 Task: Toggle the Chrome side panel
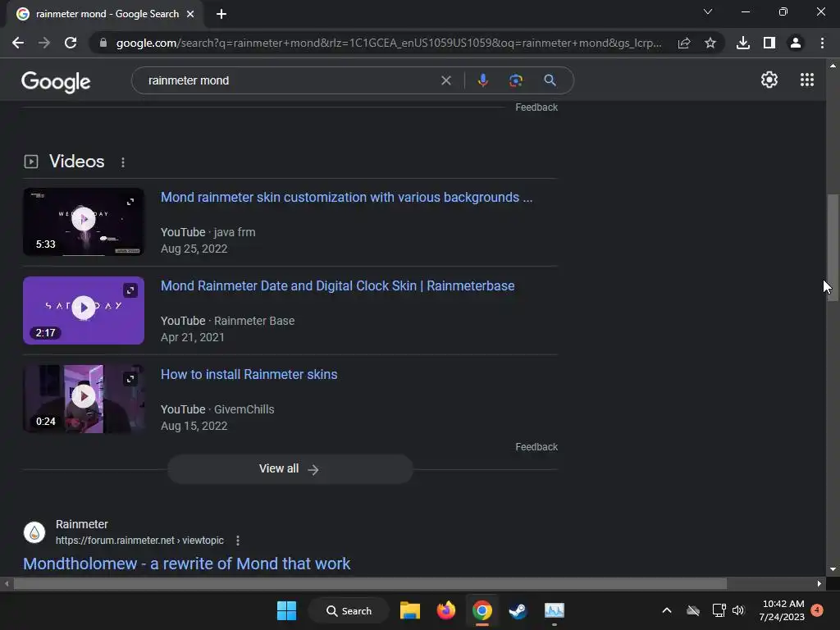coord(769,43)
